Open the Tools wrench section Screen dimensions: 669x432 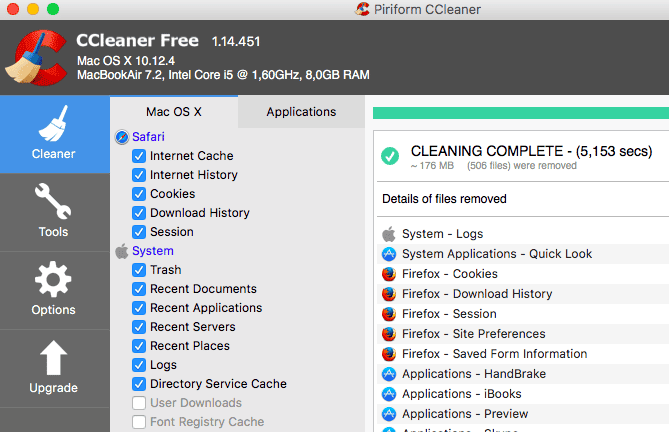(55, 212)
